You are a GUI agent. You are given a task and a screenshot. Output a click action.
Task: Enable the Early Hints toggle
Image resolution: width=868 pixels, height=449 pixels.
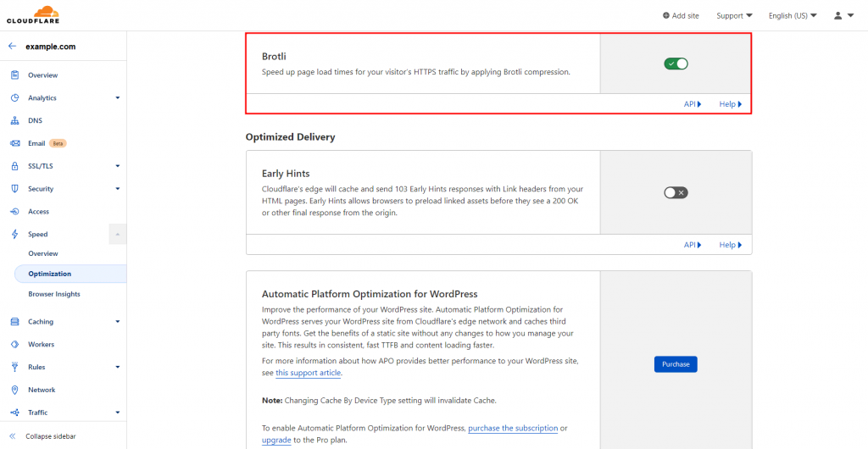point(676,192)
